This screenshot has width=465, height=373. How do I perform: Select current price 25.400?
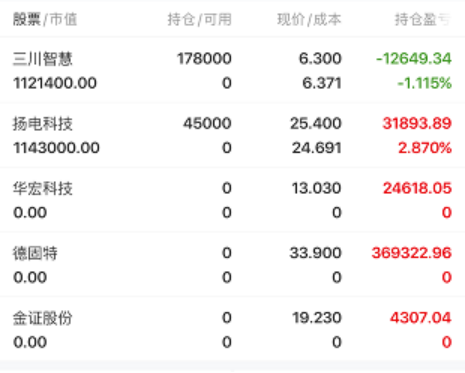(316, 123)
